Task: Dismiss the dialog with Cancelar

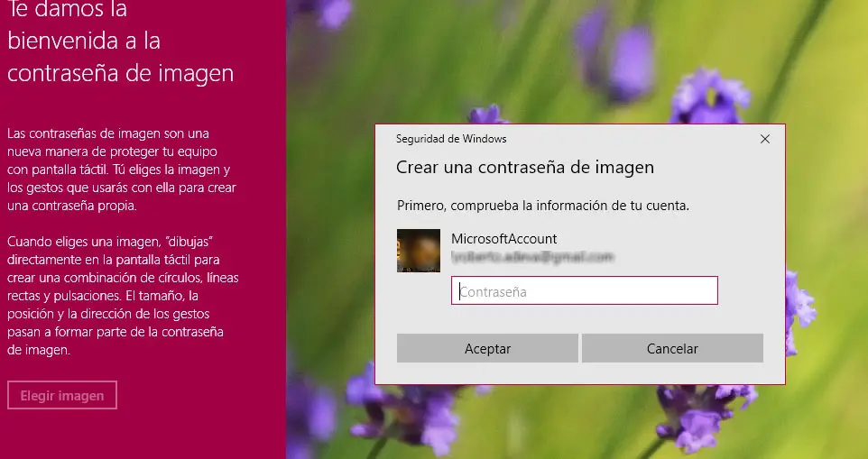Action: 672,348
